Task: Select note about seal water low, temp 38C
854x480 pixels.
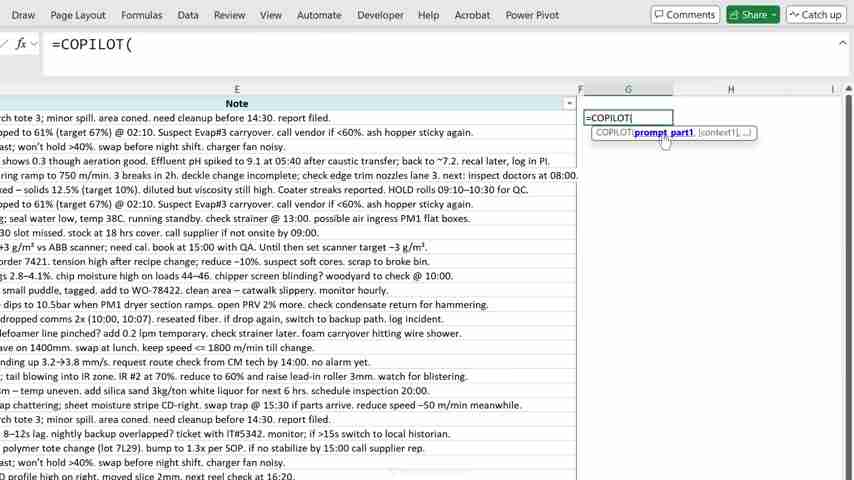Action: click(288, 218)
